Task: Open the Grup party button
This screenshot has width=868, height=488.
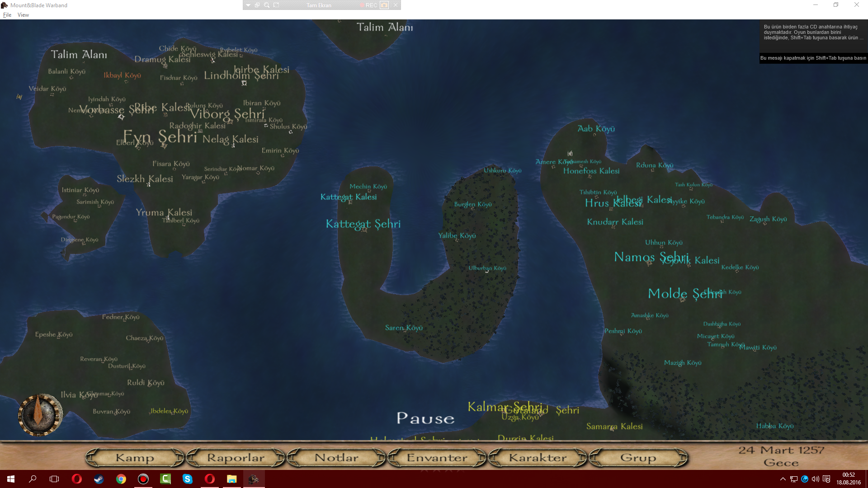Action: click(x=638, y=458)
